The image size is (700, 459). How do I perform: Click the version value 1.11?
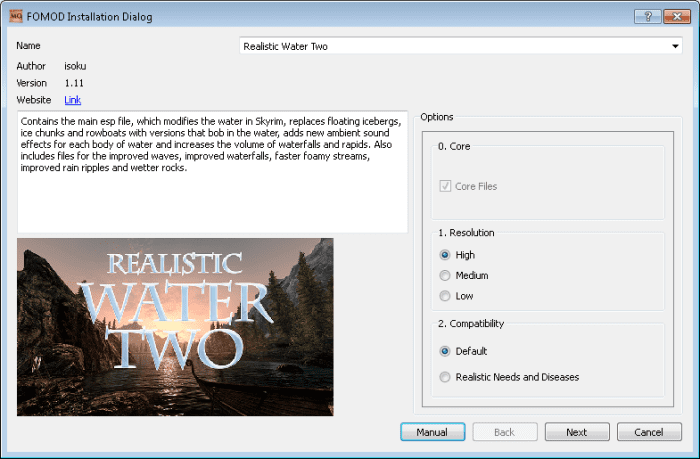pyautogui.click(x=74, y=83)
